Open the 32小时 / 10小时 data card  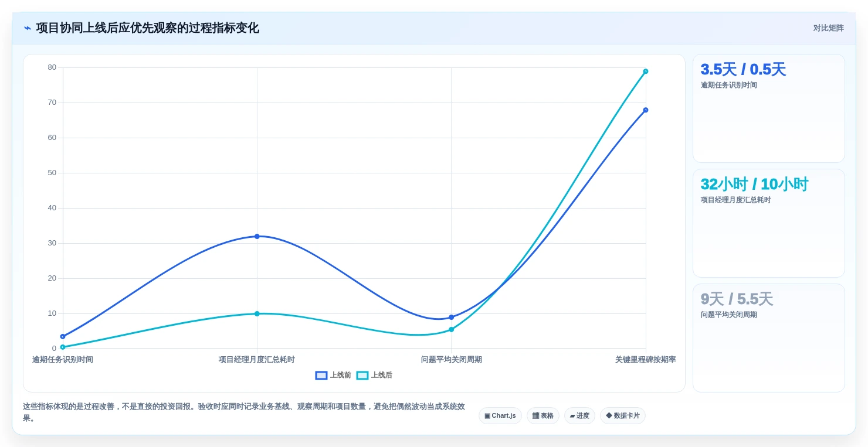(x=769, y=223)
